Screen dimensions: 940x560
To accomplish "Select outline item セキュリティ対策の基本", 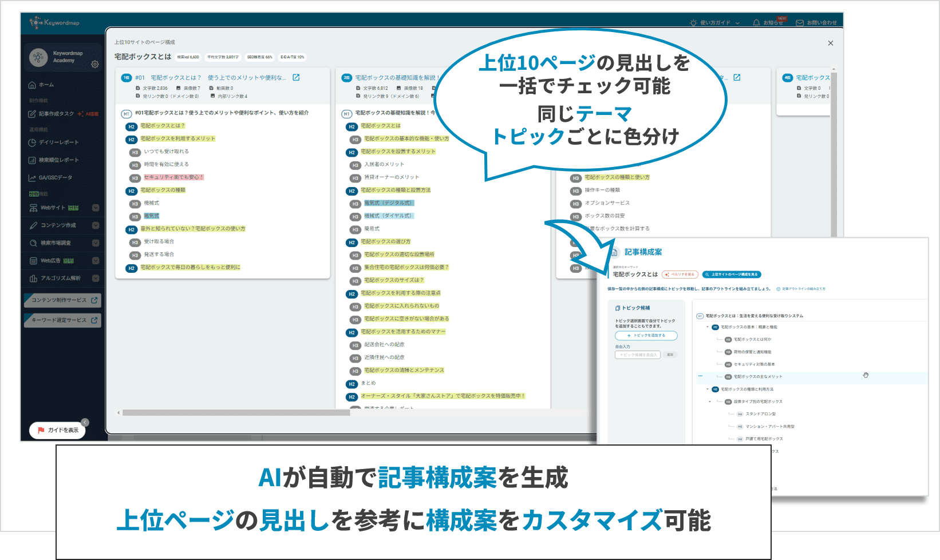I will pyautogui.click(x=754, y=364).
